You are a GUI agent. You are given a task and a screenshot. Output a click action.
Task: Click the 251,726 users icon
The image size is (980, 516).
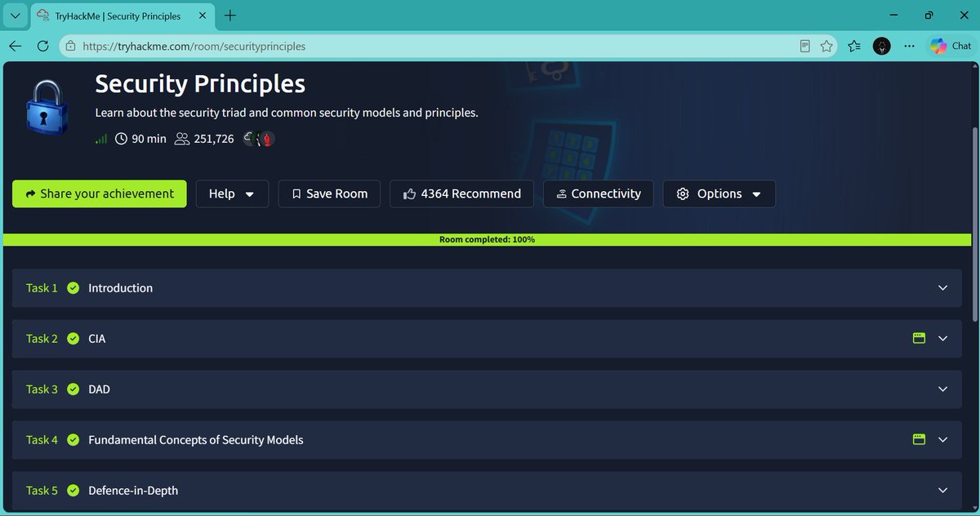(x=182, y=139)
